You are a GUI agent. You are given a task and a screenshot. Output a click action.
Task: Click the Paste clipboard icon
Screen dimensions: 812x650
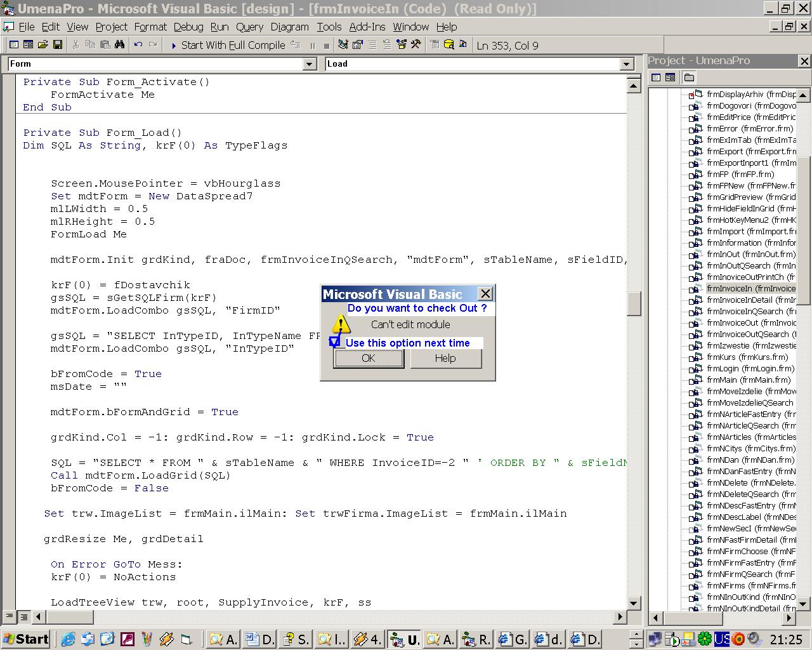[x=105, y=45]
